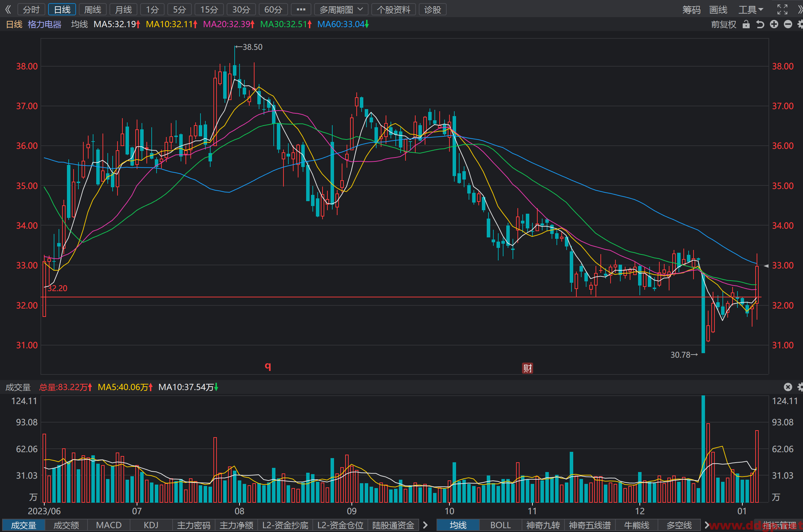This screenshot has width=803, height=532.
Task: Click the lock icon beside 前复权
Action: click(746, 24)
